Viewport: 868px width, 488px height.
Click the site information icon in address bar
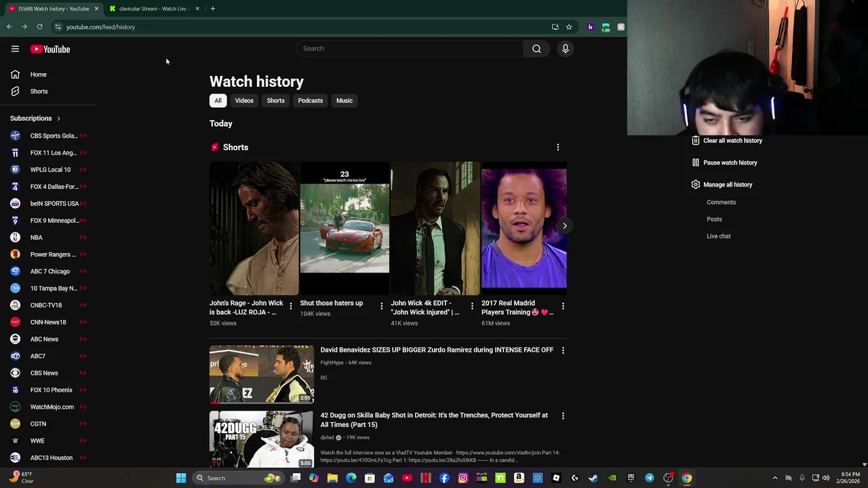(x=58, y=27)
